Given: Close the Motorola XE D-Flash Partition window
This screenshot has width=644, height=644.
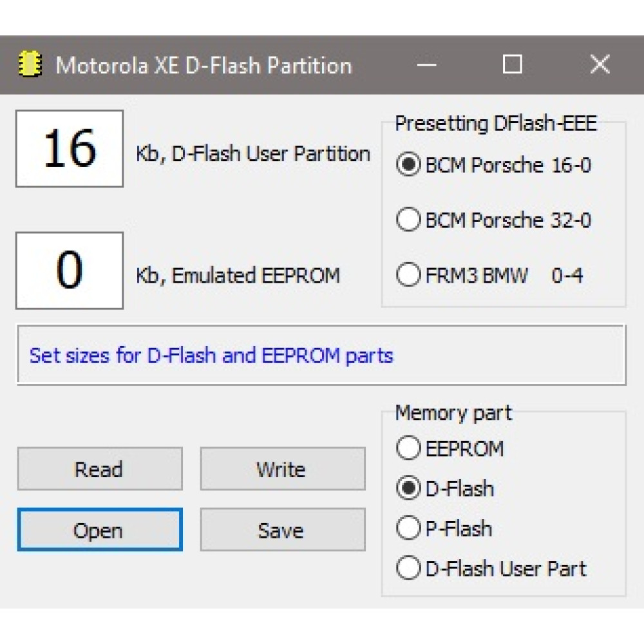Looking at the screenshot, I should pos(600,64).
